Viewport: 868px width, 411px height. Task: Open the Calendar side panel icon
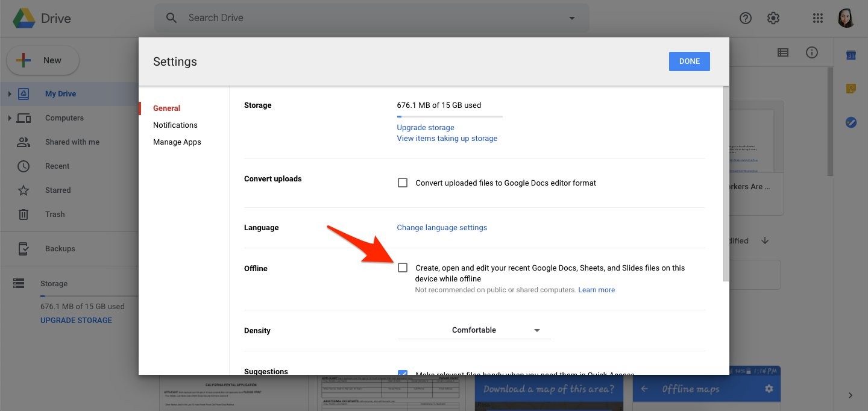(x=851, y=55)
